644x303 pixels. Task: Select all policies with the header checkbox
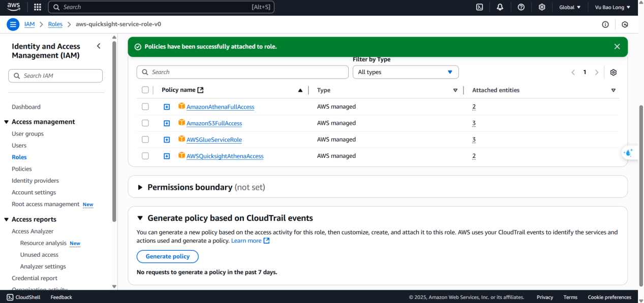pos(145,90)
